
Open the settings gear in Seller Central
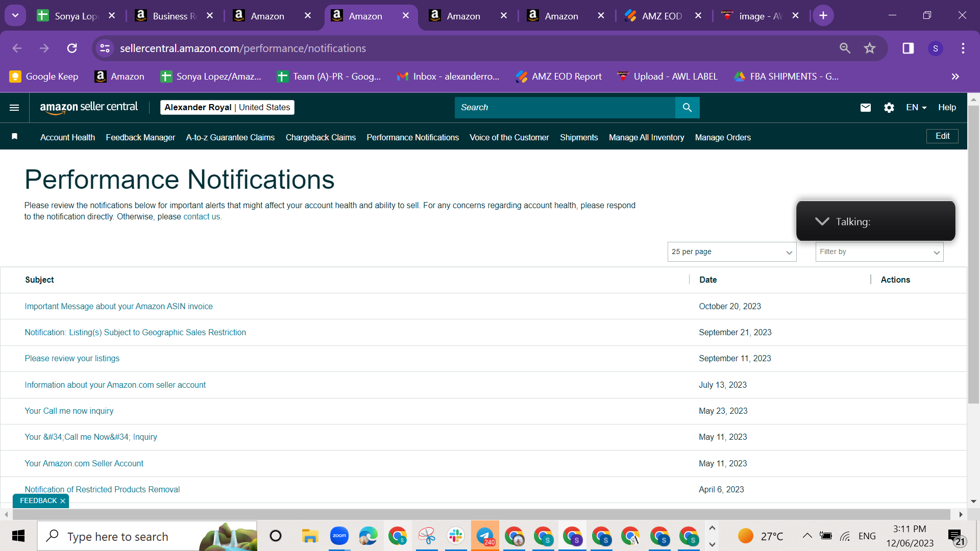pos(889,108)
